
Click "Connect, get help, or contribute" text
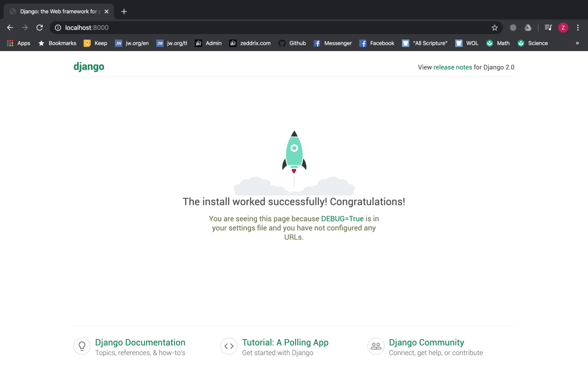pyautogui.click(x=436, y=353)
